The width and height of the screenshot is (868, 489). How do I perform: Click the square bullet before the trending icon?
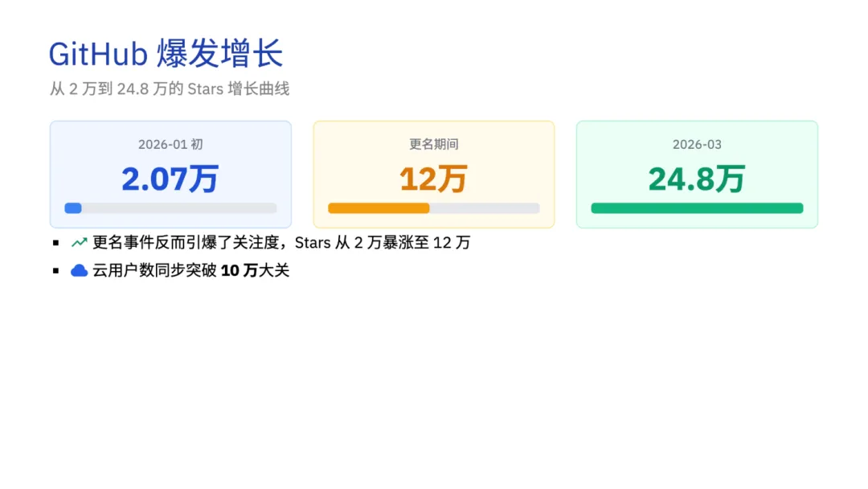point(56,242)
